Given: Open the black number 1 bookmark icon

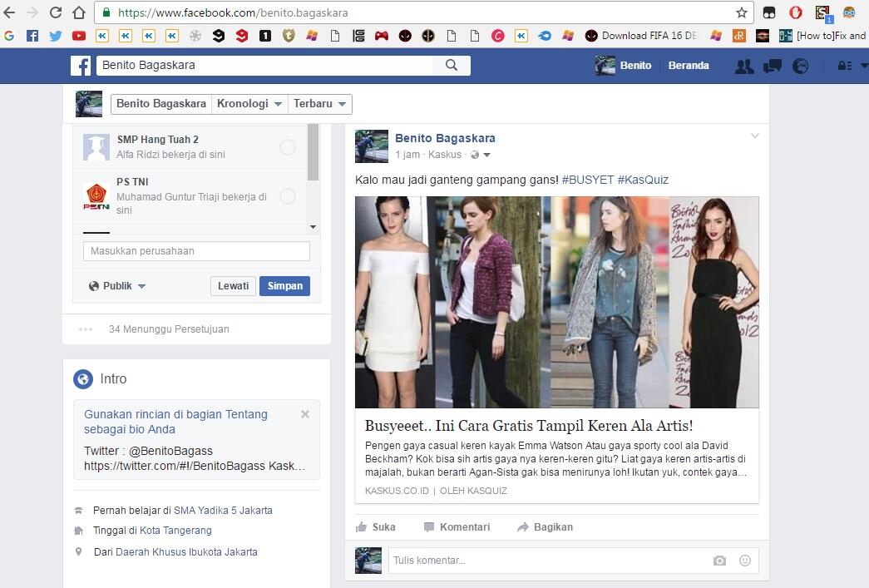Looking at the screenshot, I should coord(265,36).
